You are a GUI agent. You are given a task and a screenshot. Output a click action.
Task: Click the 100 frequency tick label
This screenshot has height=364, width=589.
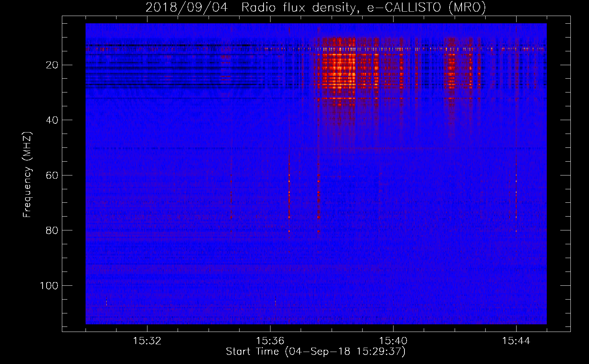[49, 286]
